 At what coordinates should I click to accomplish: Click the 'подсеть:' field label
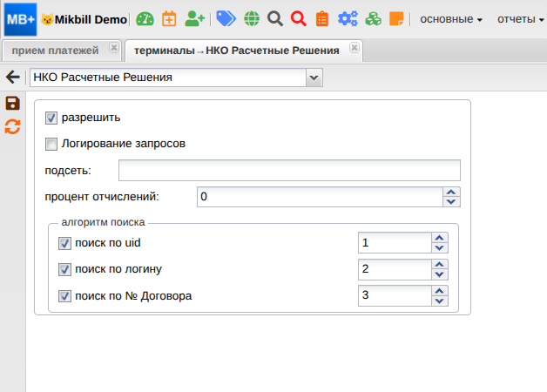click(x=68, y=171)
